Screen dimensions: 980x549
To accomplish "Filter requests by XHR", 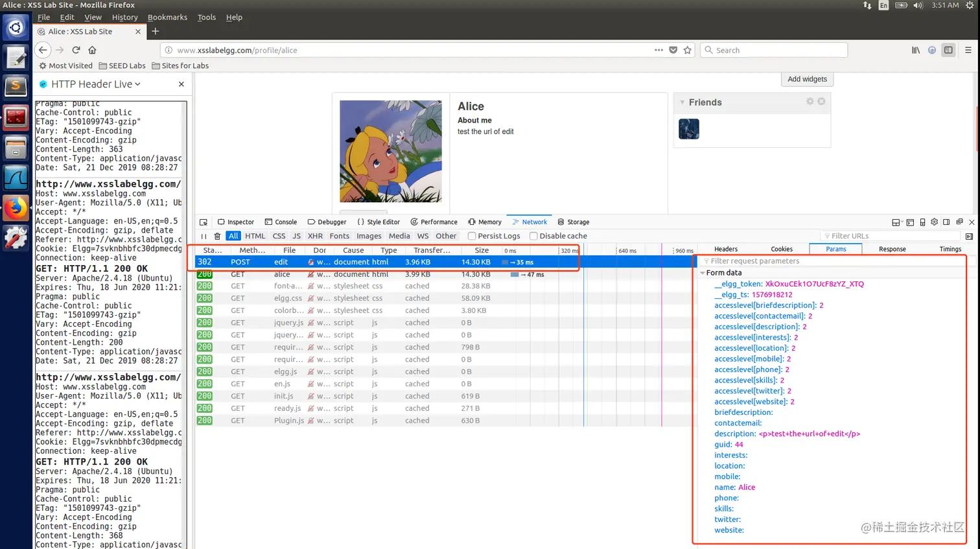I will click(315, 236).
